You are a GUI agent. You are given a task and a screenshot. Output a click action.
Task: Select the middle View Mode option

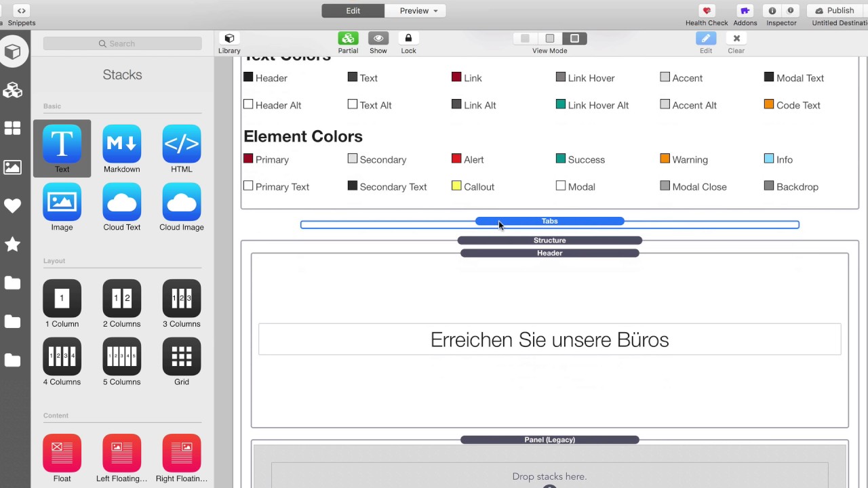550,39
